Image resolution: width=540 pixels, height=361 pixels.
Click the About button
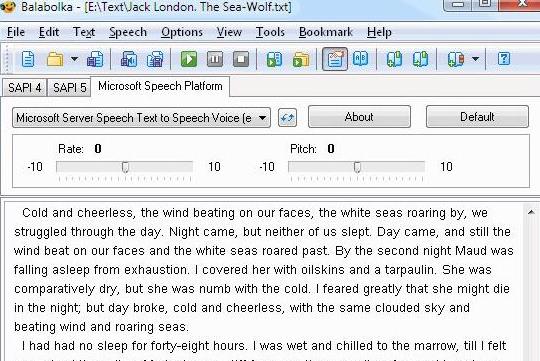point(359,117)
